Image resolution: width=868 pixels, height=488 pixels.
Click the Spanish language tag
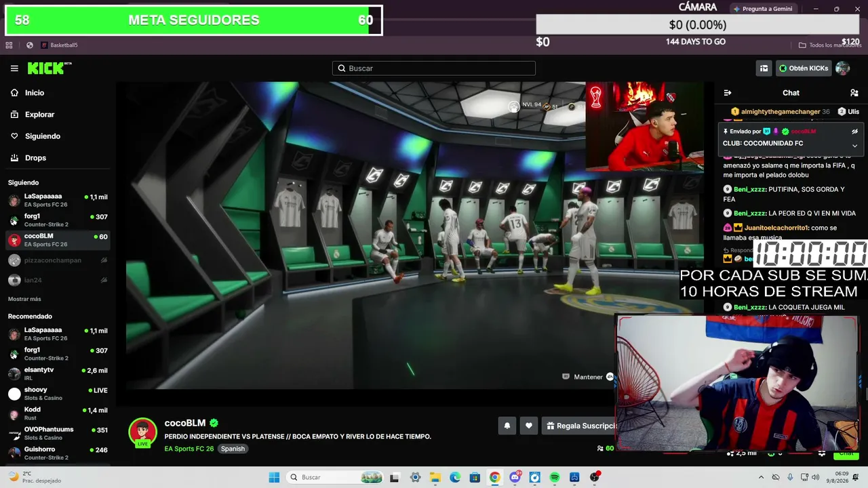coord(233,449)
